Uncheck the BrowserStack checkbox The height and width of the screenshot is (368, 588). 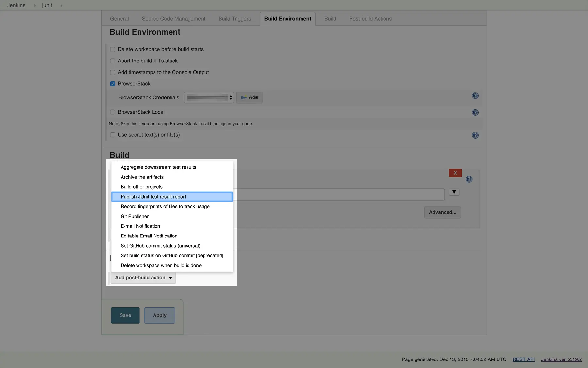113,84
